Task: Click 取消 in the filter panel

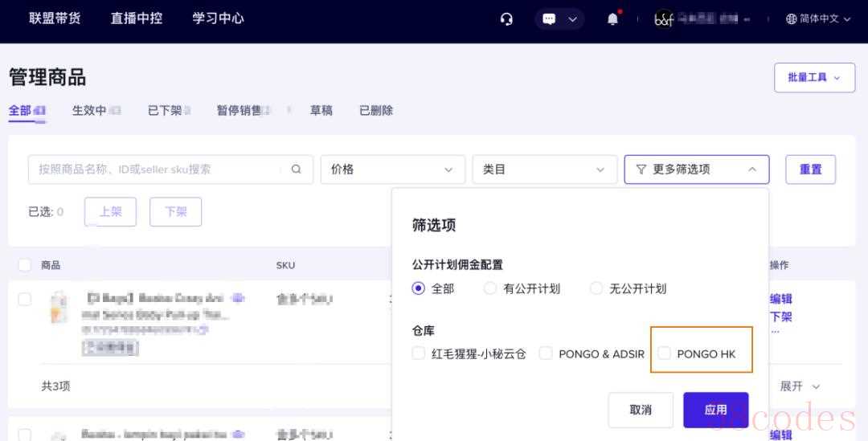Action: (x=641, y=410)
